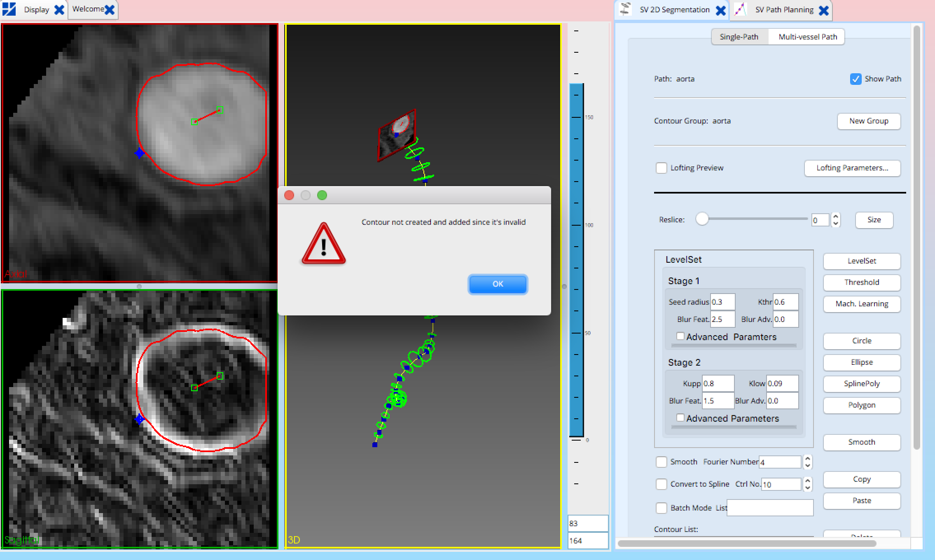Screen dimensions: 935x560
Task: Click the SV 2D Segmentation tab icon
Action: (x=626, y=9)
